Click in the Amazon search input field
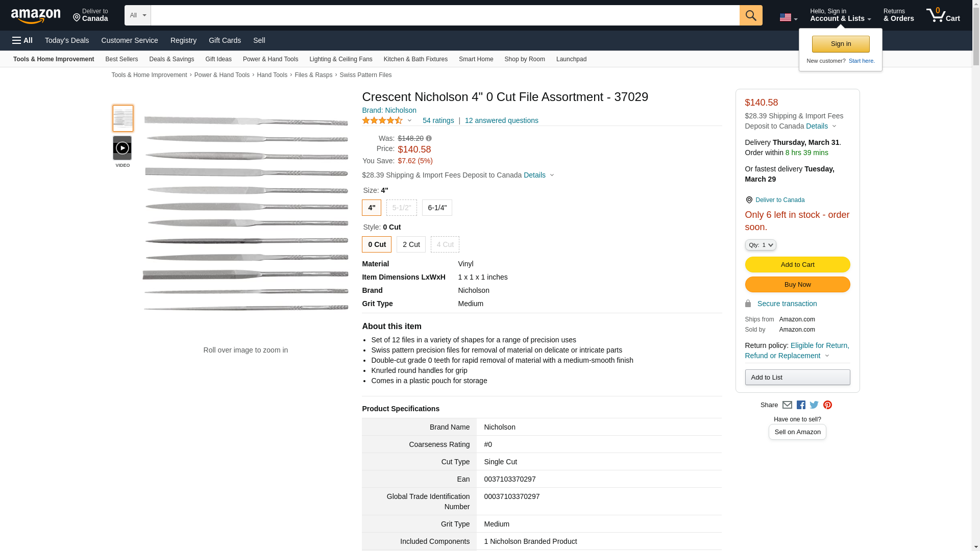This screenshot has width=980, height=551. (x=444, y=15)
